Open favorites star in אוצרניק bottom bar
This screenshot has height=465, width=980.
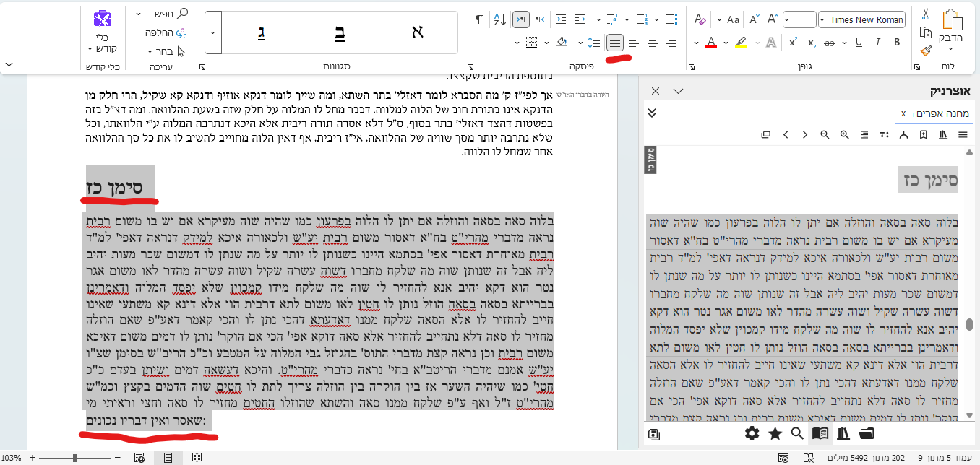point(775,433)
